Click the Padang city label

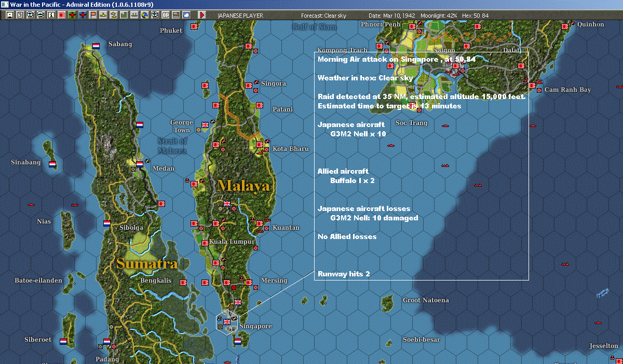[107, 359]
